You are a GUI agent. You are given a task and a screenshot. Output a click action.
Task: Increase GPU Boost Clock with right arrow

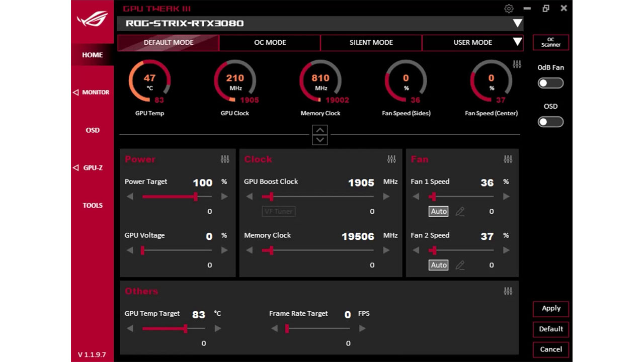386,197
